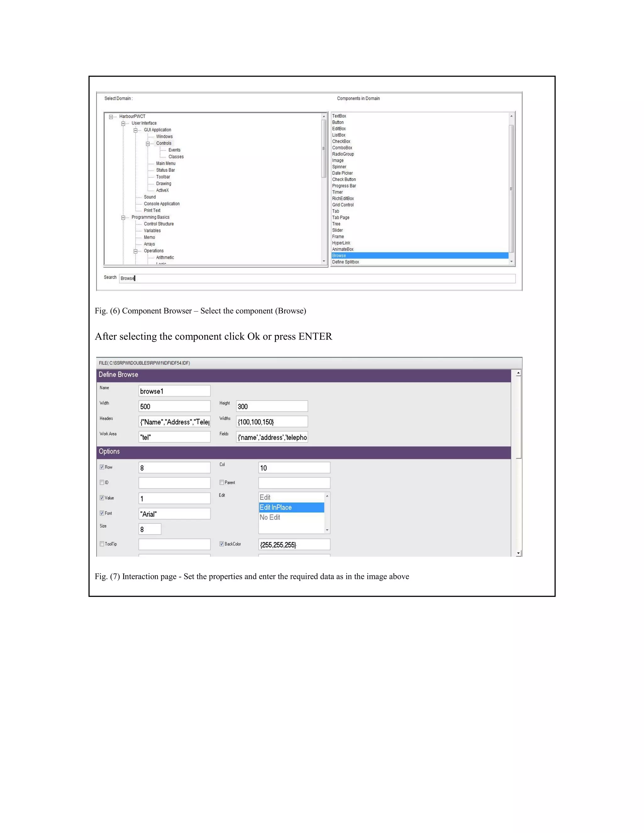The height and width of the screenshot is (833, 644).
Task: Click the Height field 300
Action: 272,406
